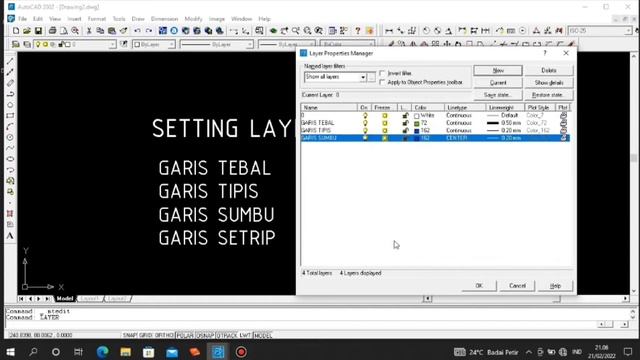Click the Redo arrow icon
The height and width of the screenshot is (360, 640).
click(149, 31)
